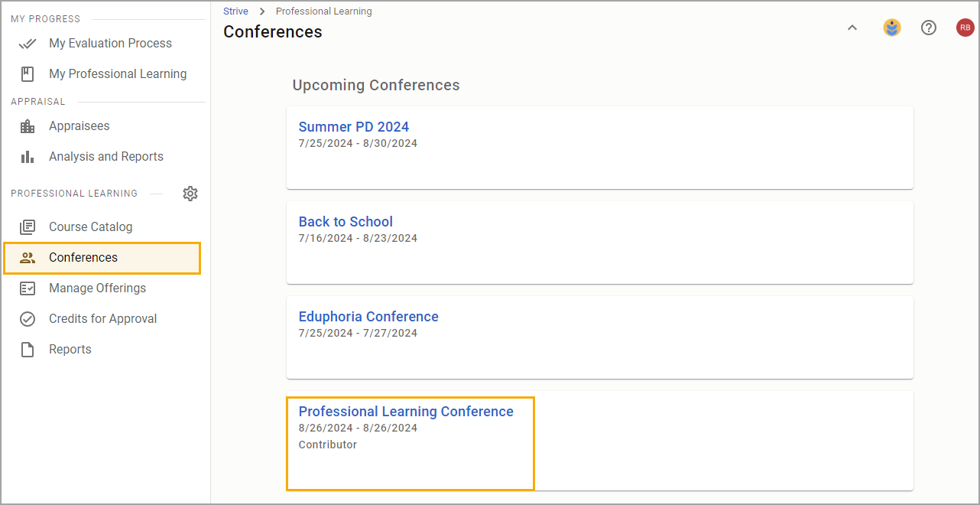
Task: Click the My Evaluation Process double-check icon
Action: pos(28,44)
